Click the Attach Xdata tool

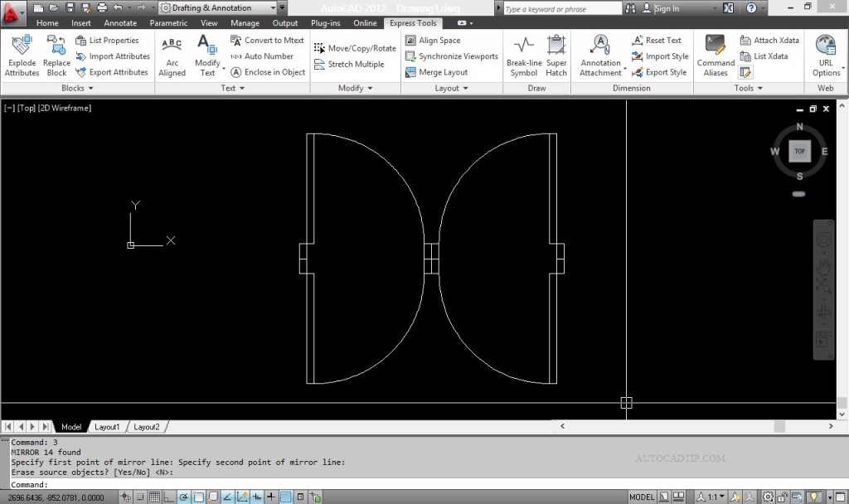[769, 40]
